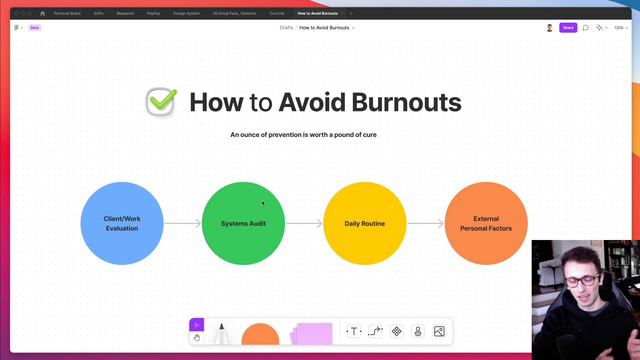The image size is (640, 360).
Task: Select the green Systems Audit circle
Action: tap(243, 223)
